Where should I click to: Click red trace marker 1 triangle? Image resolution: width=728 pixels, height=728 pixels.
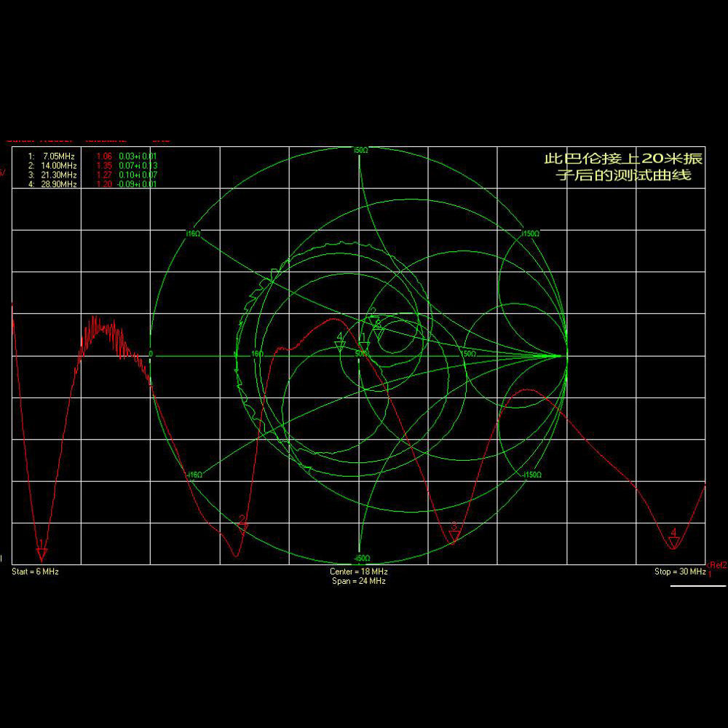click(41, 555)
